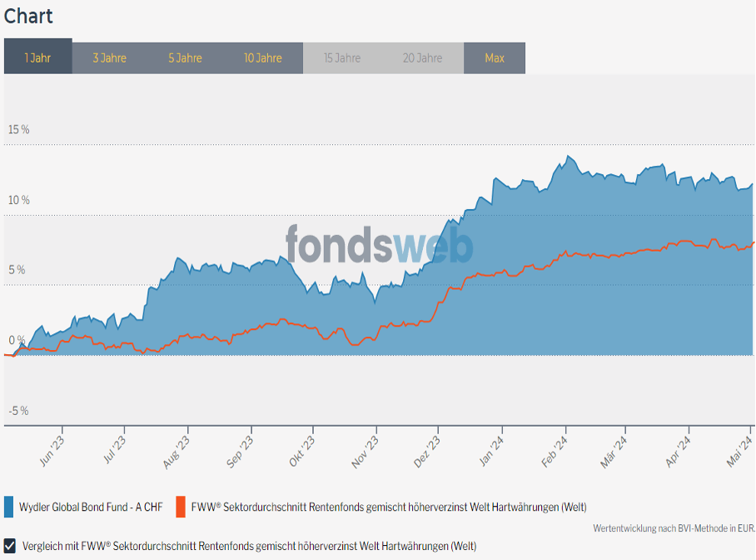756x560 pixels.
Task: Switch to the 10 Jahre tab
Action: click(263, 58)
